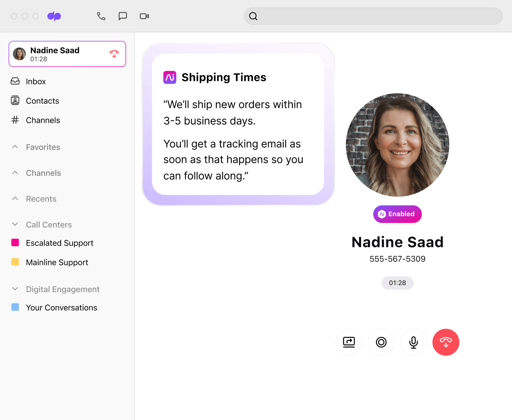Expand the Digital Engagement section
Screen dimensions: 512x420
[x=15, y=289]
